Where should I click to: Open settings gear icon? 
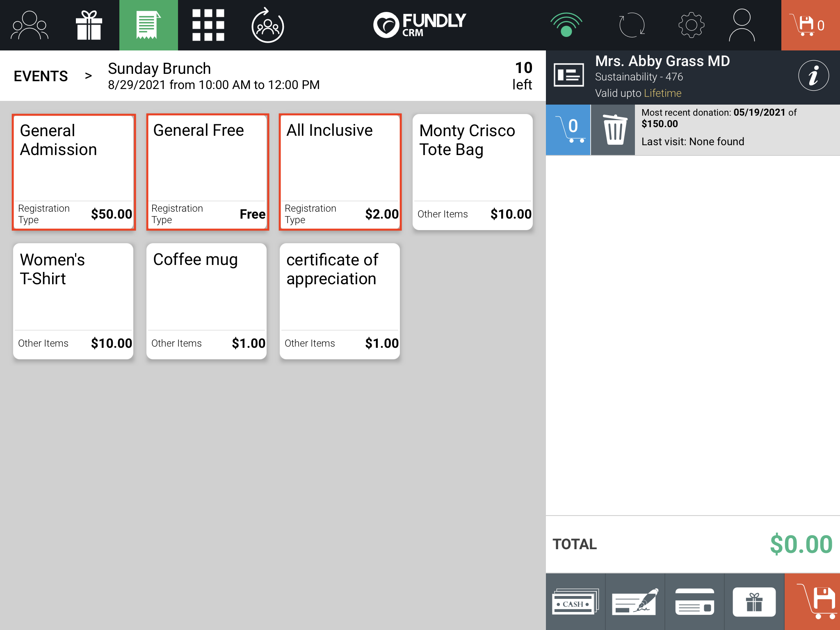(x=691, y=25)
